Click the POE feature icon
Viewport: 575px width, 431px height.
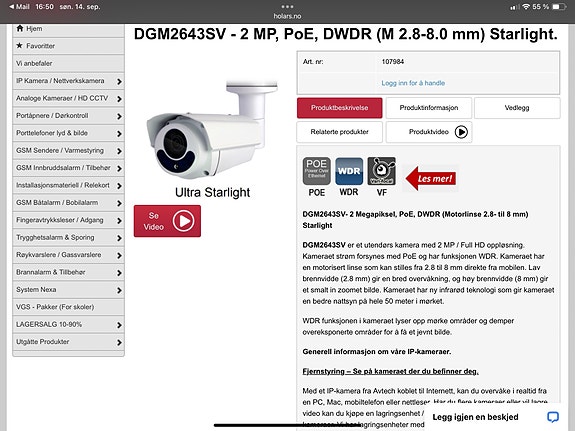(316, 171)
